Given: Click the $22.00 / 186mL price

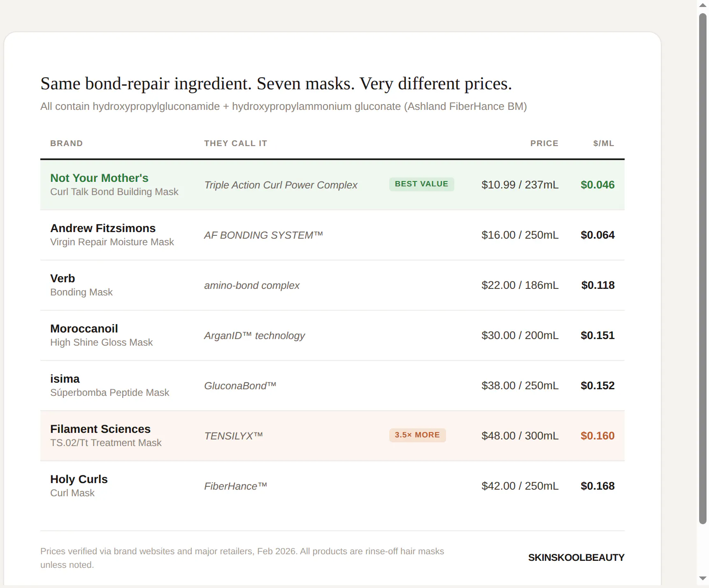Looking at the screenshot, I should click(520, 285).
